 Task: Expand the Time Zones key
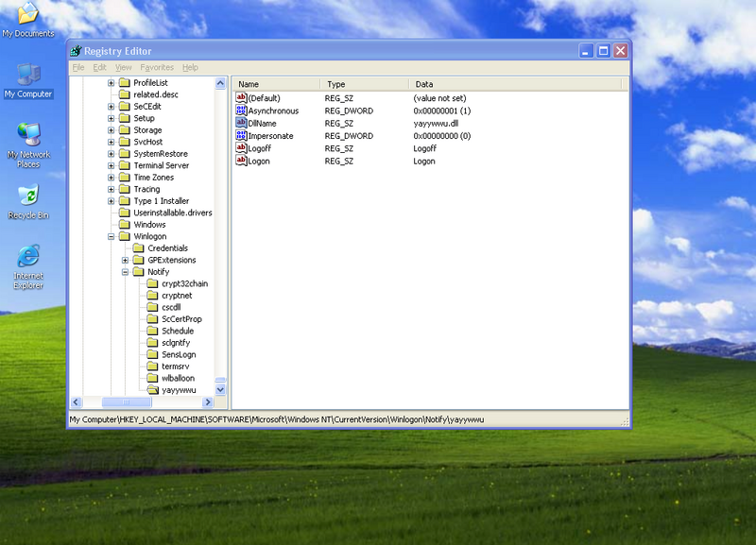point(111,178)
